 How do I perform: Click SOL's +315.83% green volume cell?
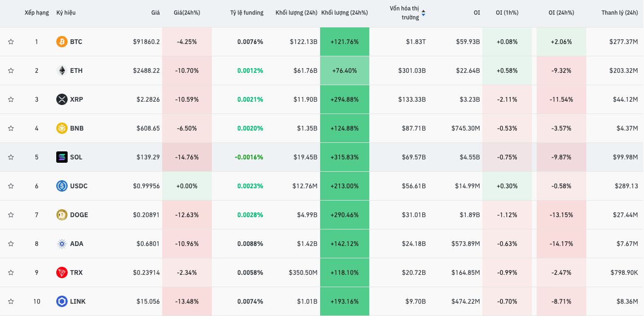coord(344,157)
